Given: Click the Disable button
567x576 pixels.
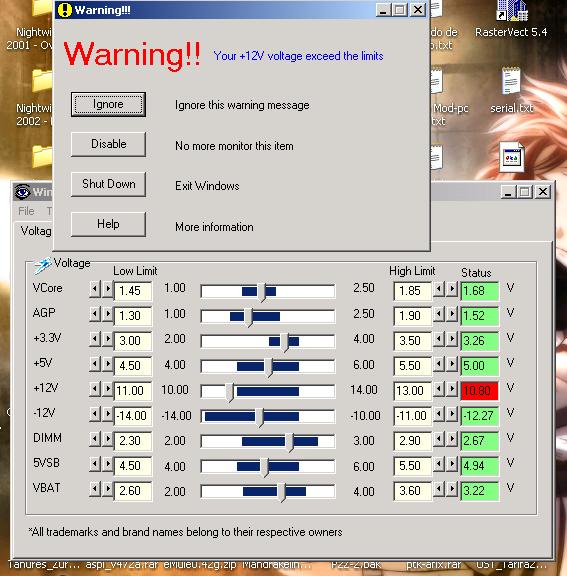Looking at the screenshot, I should [108, 144].
